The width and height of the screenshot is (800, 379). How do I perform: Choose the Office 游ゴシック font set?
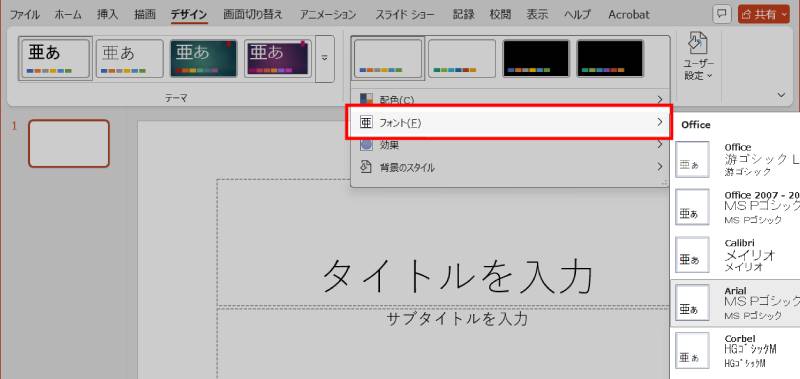(735, 159)
